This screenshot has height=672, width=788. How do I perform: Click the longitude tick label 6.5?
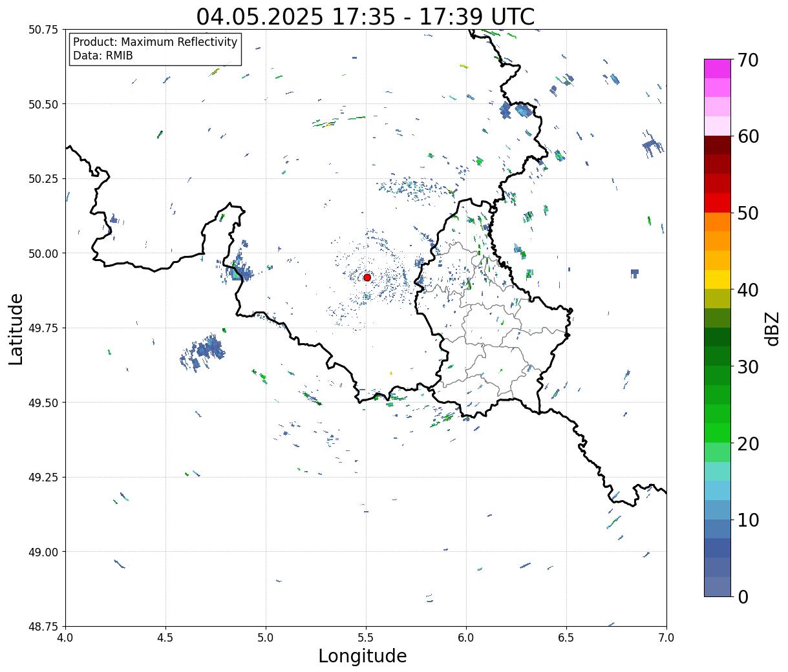coord(566,638)
